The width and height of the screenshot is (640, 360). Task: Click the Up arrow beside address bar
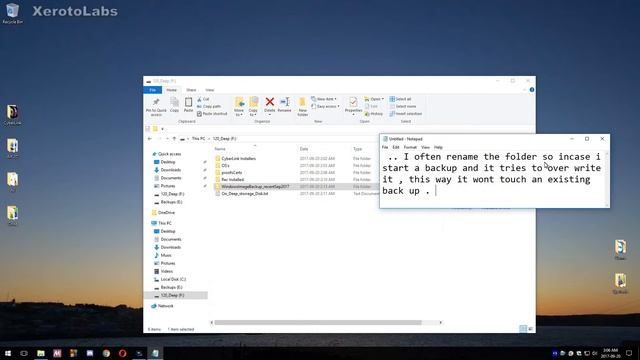coord(174,139)
